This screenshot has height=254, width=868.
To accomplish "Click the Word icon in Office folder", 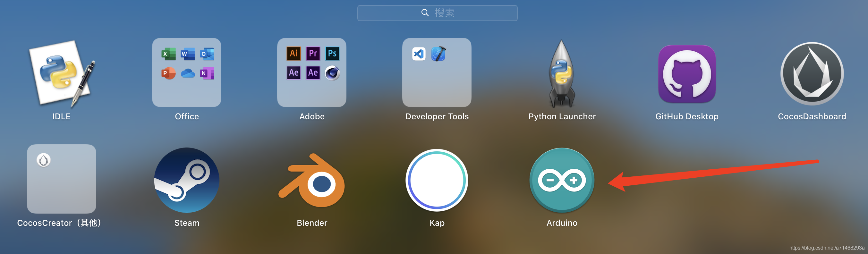I will (187, 54).
